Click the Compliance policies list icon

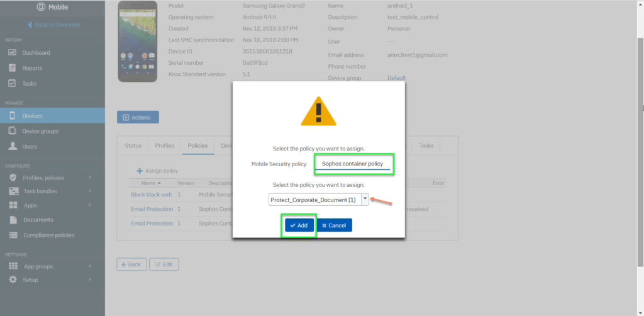(13, 235)
